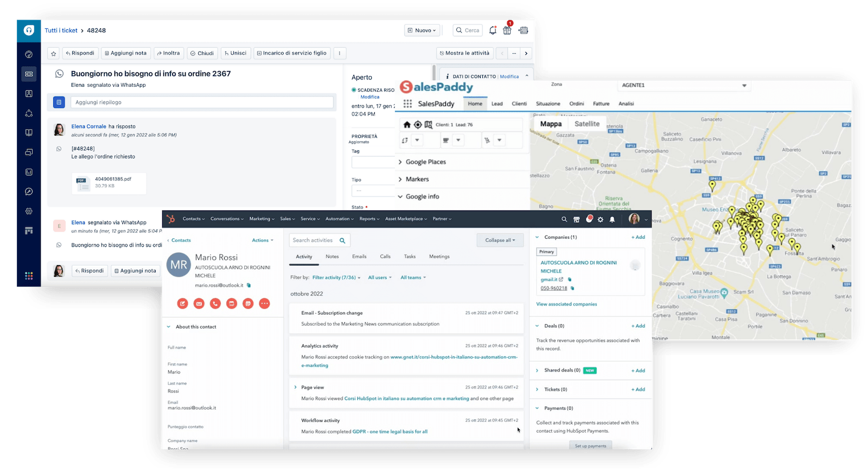Open the Nuovo dropdown in the ticket window

(422, 30)
